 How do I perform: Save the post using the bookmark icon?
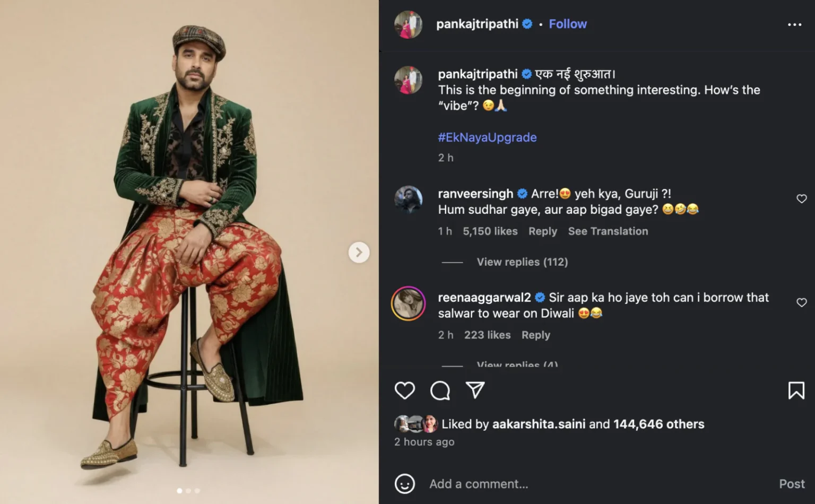tap(796, 390)
